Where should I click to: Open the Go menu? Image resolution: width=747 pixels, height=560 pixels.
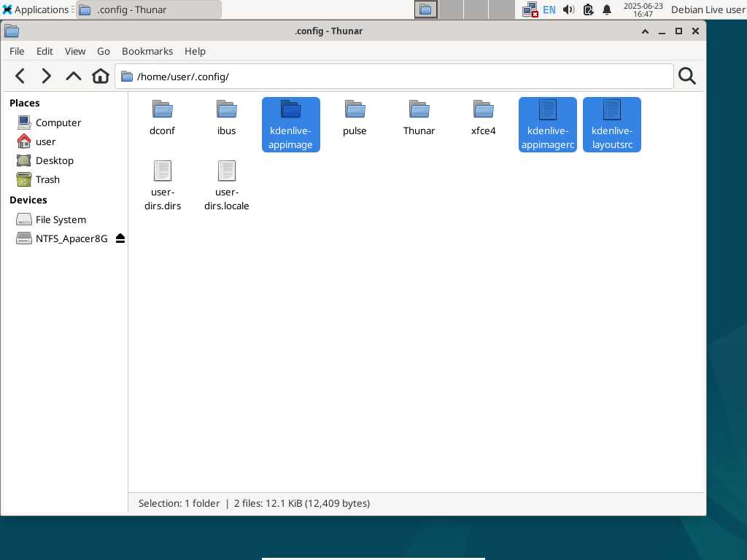coord(104,51)
